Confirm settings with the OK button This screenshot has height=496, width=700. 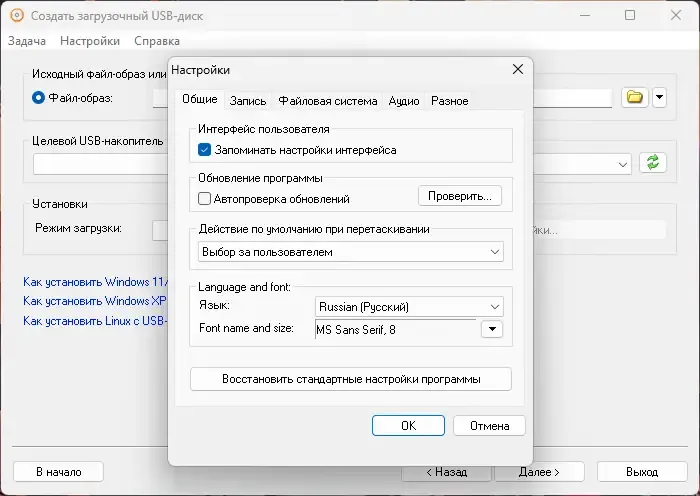(408, 425)
